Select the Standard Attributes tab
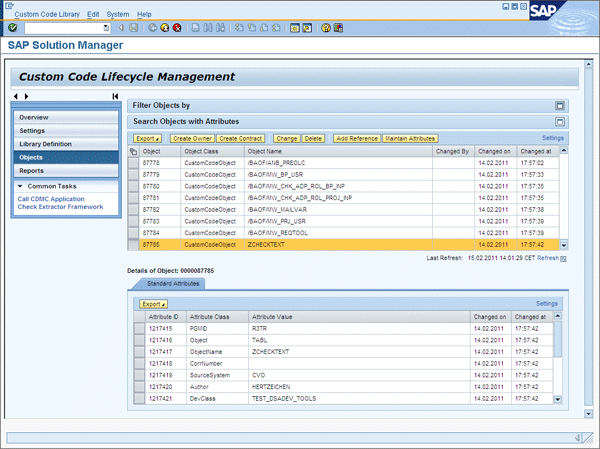This screenshot has height=449, width=600. (173, 284)
